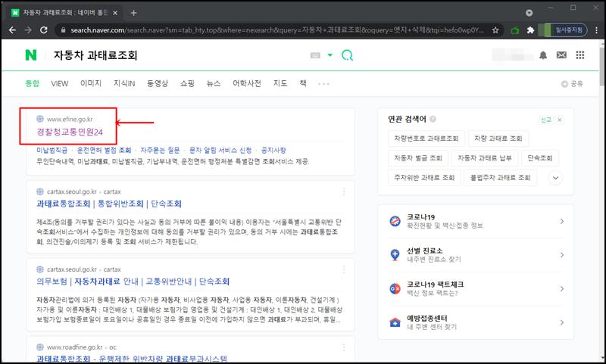Expand the search history dropdown arrow

tap(330, 55)
